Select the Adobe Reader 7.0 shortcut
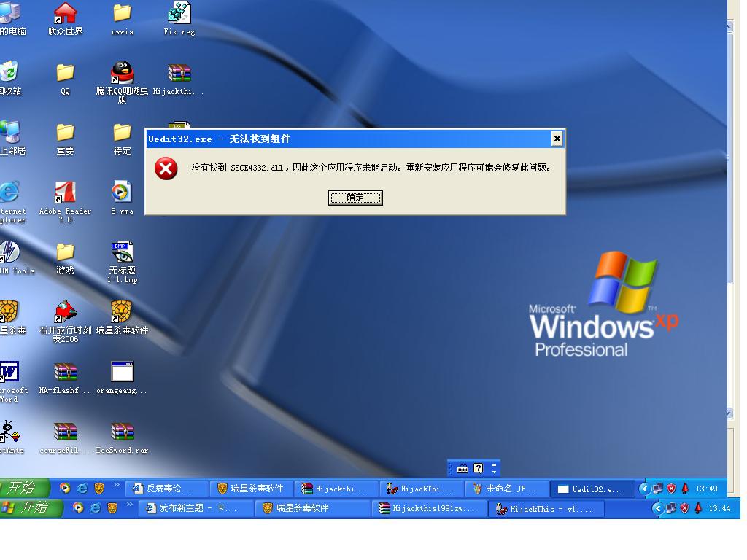 (x=65, y=203)
